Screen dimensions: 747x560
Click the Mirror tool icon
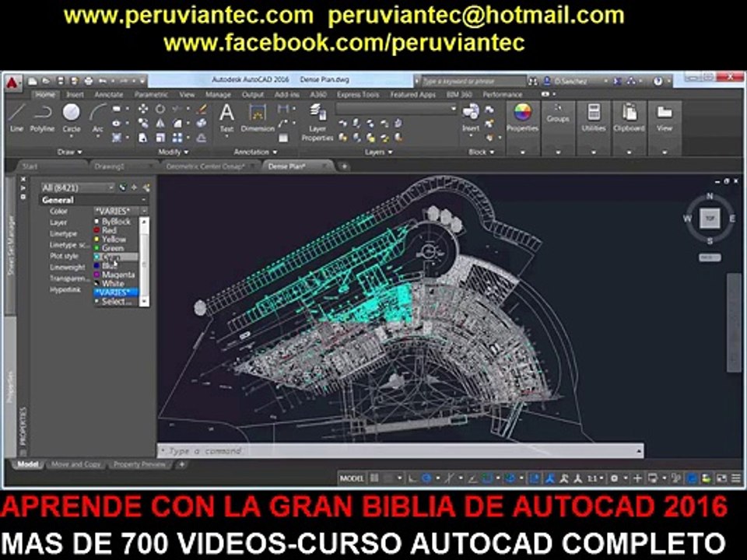point(160,124)
